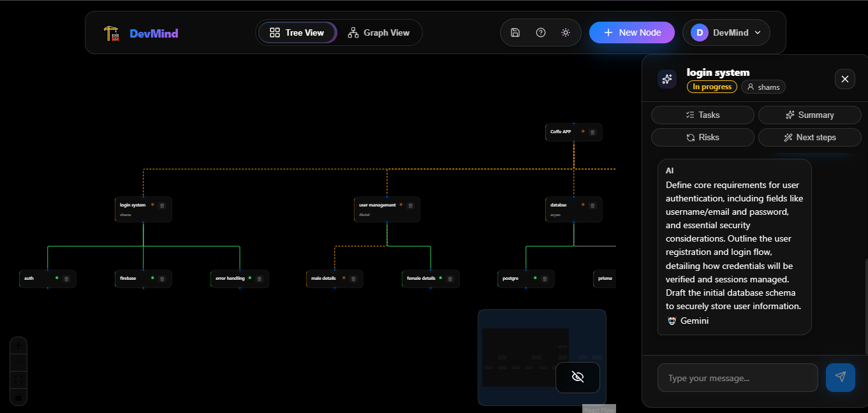Create a New Node
868x413 pixels.
point(632,33)
